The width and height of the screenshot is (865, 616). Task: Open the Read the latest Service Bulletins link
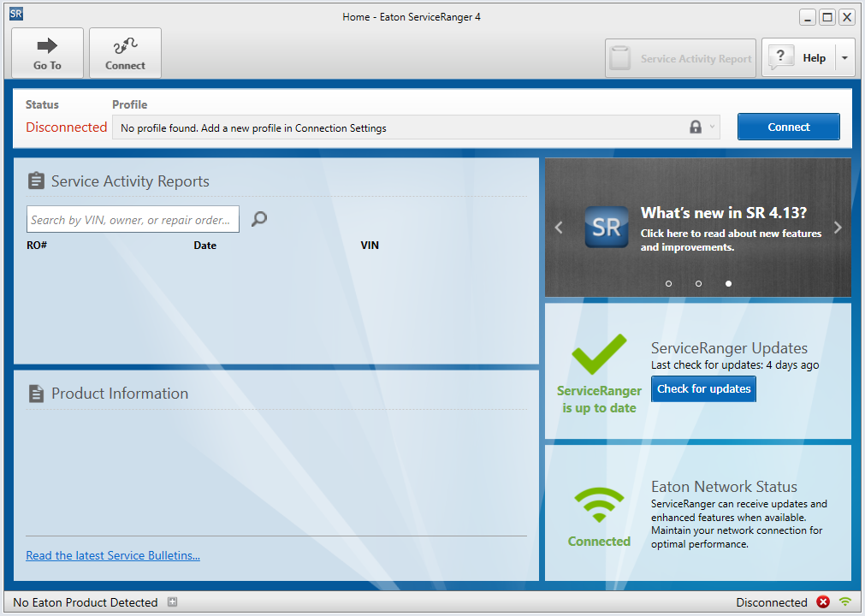(x=113, y=555)
